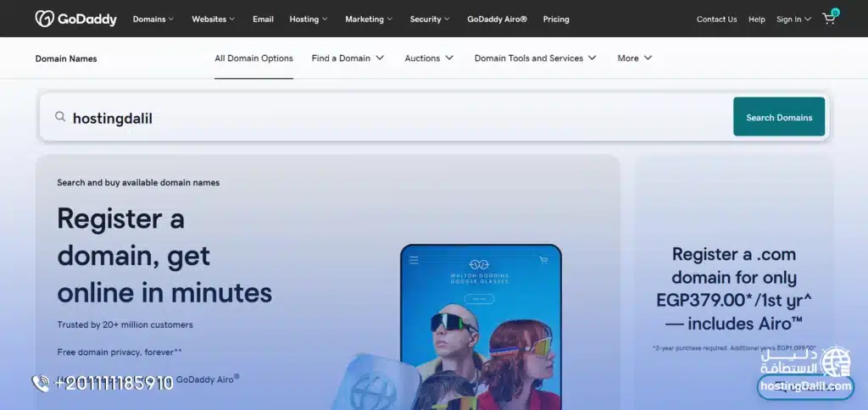Click the domain search text field
The width and height of the screenshot is (868, 410).
pos(390,118)
